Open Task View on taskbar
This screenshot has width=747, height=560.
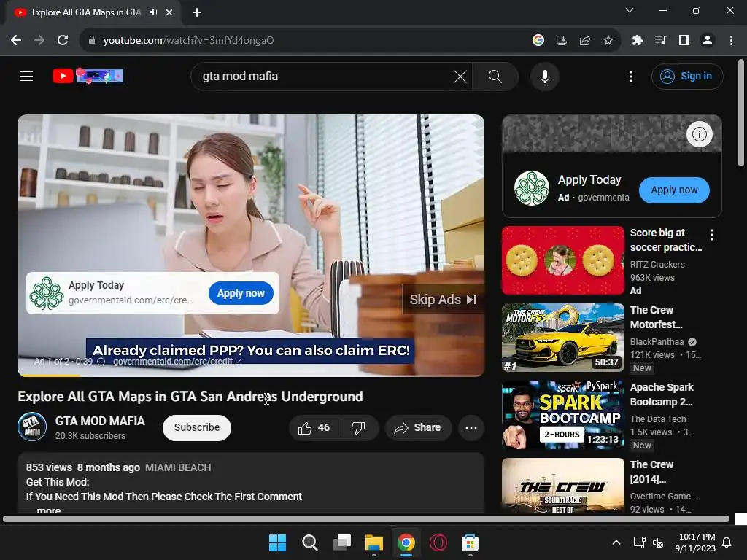pos(342,542)
